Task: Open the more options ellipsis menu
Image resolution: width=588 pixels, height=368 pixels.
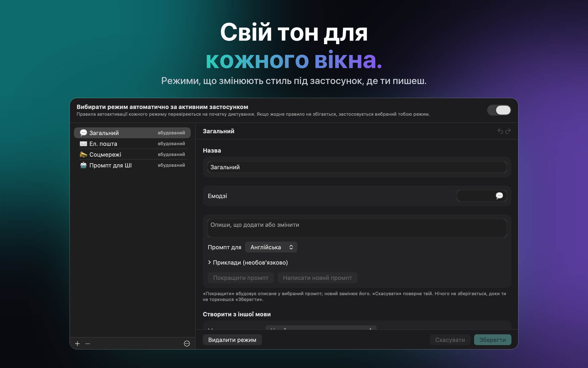Action: (x=187, y=343)
